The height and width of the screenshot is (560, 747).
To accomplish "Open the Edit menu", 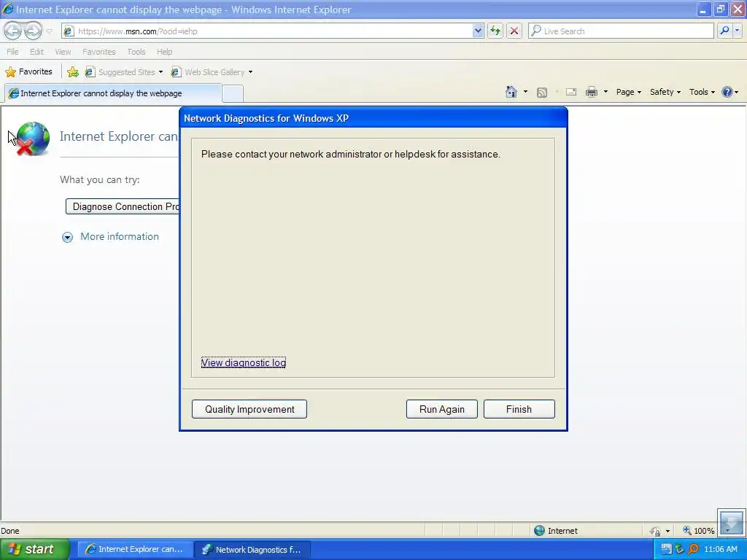I will tap(36, 52).
